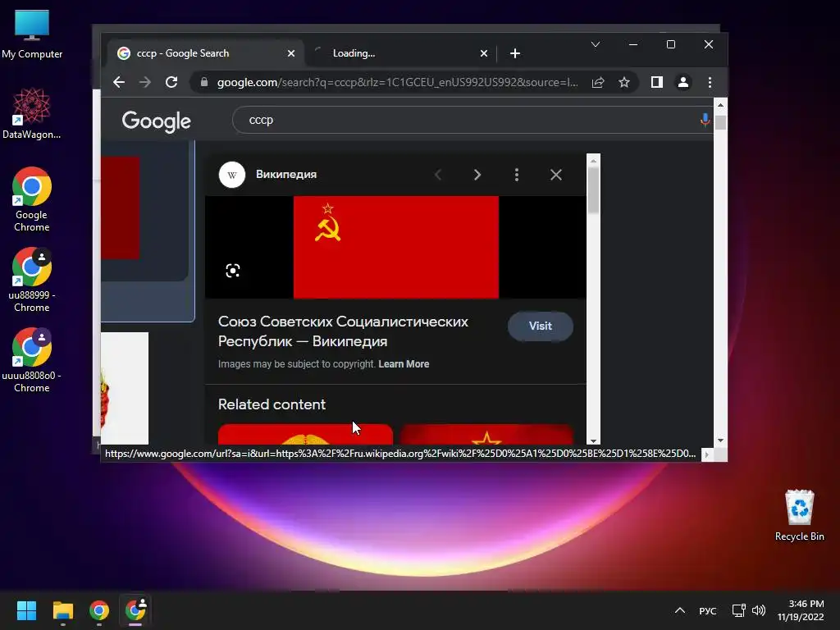Open the Windows Start menu
Viewport: 840px width, 630px height.
point(26,610)
